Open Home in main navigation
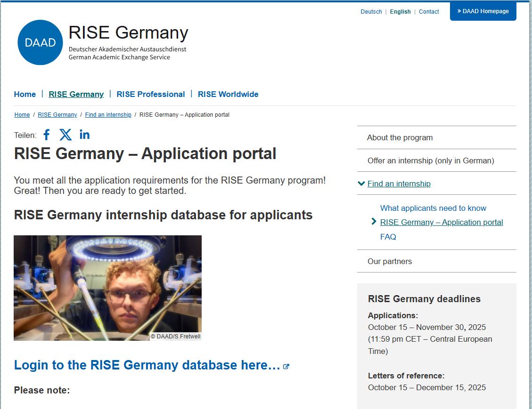This screenshot has height=409, width=532. coord(25,94)
